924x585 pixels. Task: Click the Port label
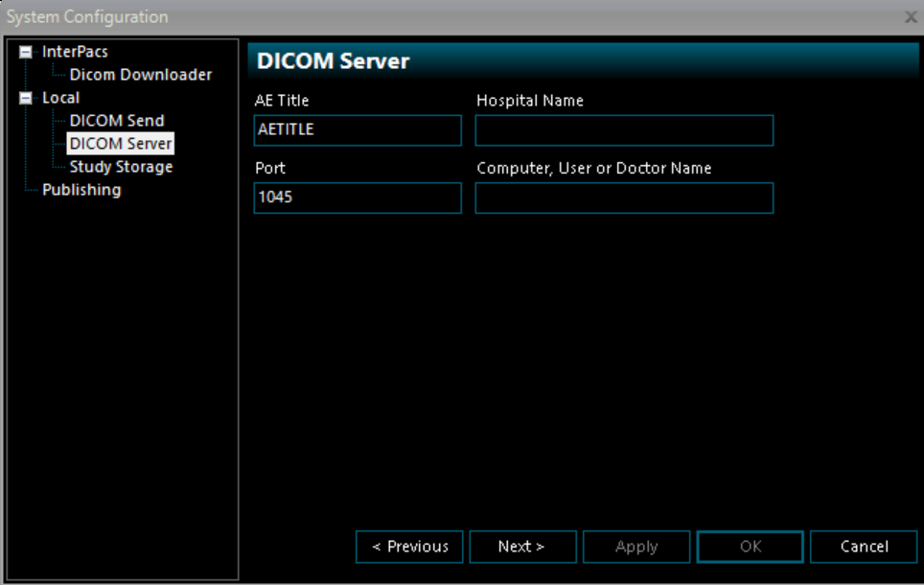pos(270,169)
